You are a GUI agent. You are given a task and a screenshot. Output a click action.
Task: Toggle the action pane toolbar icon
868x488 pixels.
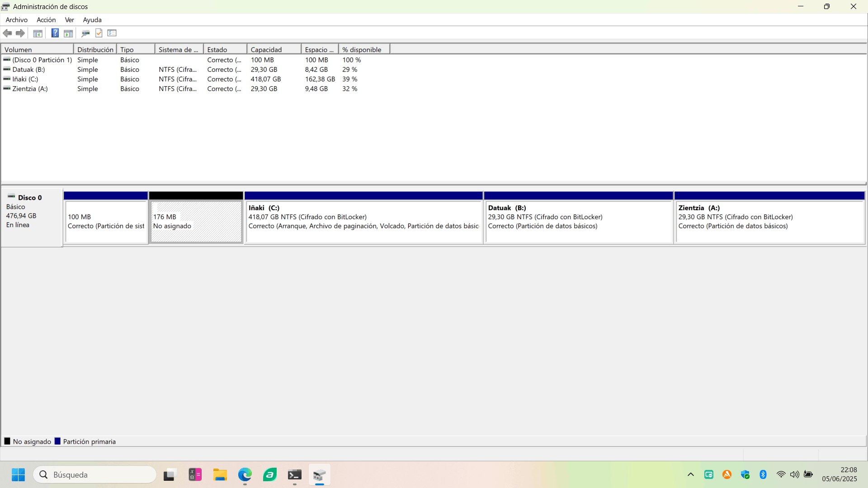click(68, 33)
